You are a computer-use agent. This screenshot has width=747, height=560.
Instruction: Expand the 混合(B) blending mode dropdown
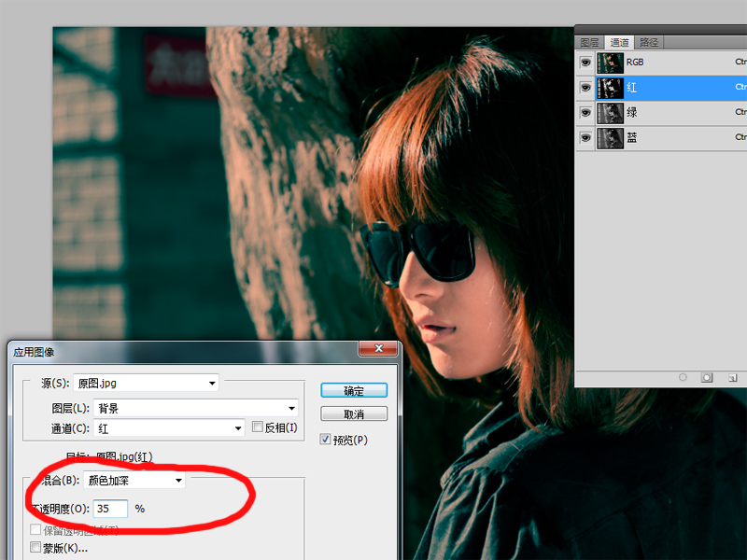pos(134,481)
